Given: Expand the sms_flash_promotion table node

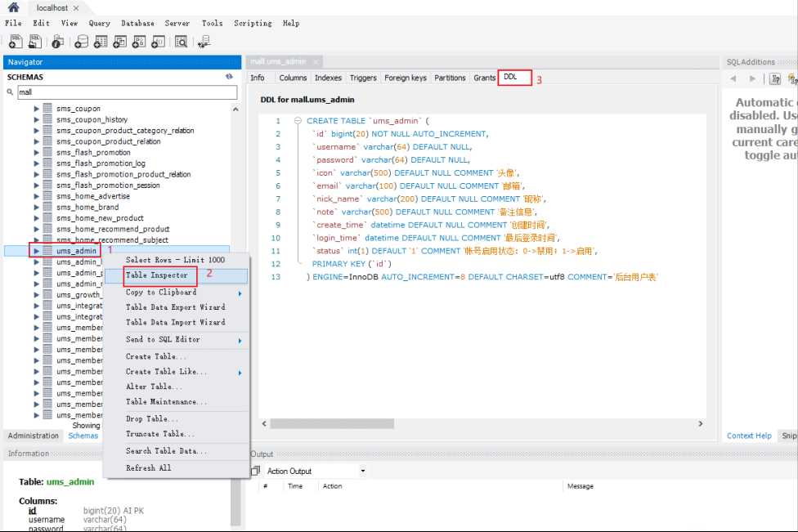Looking at the screenshot, I should [36, 152].
